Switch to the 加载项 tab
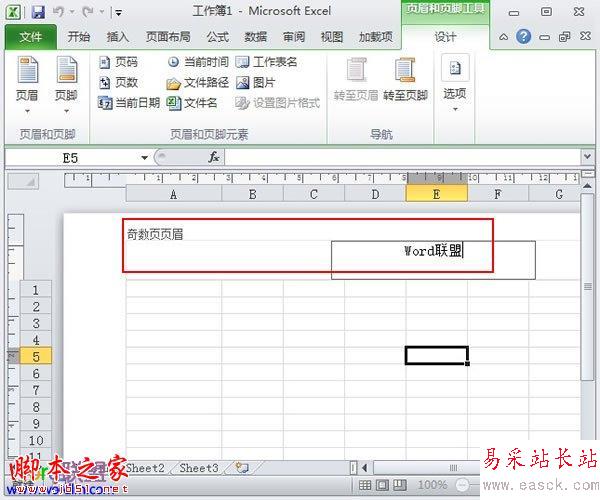600x500 pixels. pyautogui.click(x=375, y=37)
